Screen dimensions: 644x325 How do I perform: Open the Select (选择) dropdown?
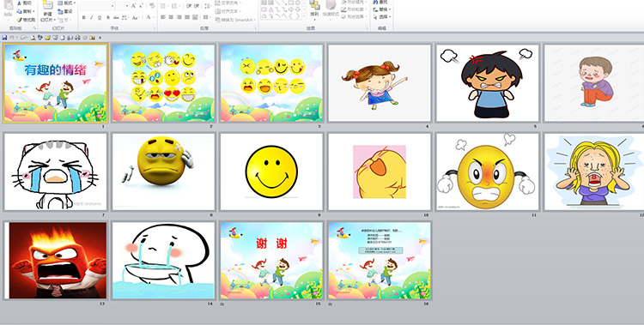click(382, 17)
